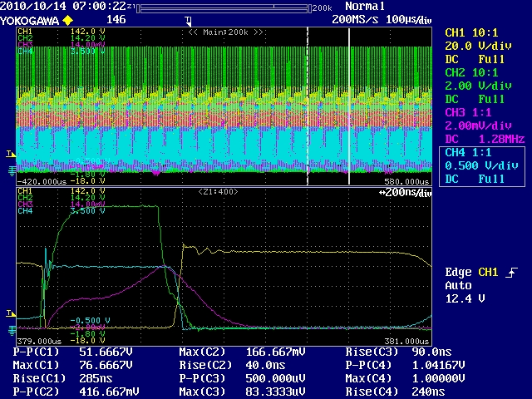Click the trigger position marker above main waveform
The width and height of the screenshot is (532, 399).
[189, 20]
